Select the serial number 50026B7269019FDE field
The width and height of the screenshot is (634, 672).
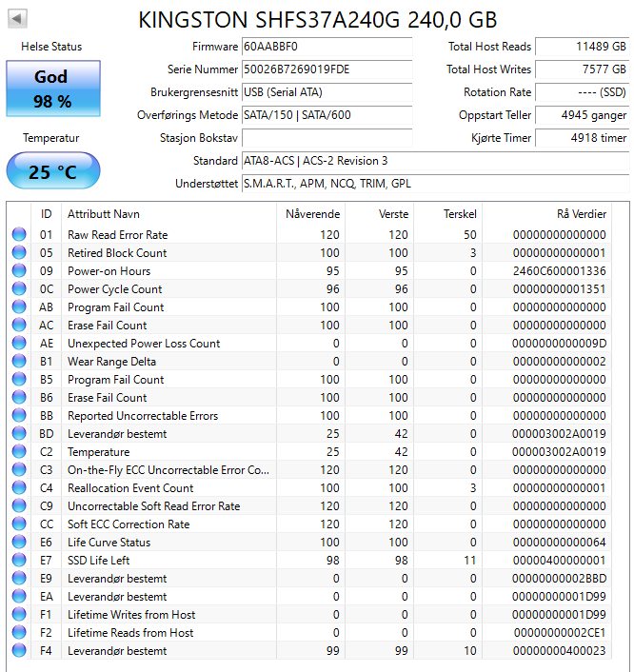click(x=327, y=69)
